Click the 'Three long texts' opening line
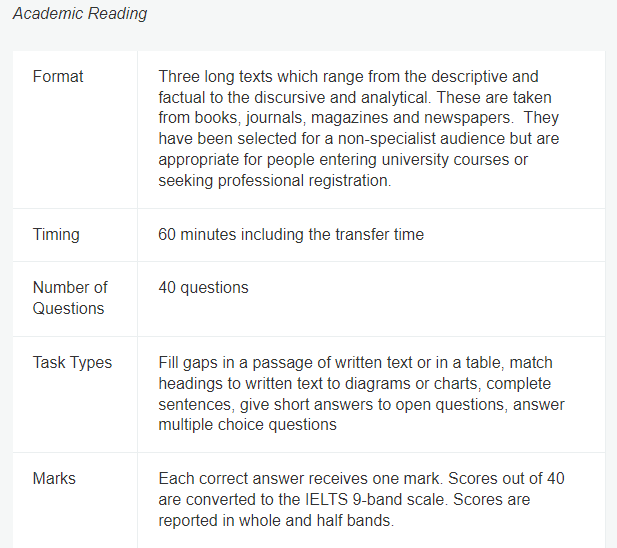Image resolution: width=617 pixels, height=548 pixels. coord(348,76)
